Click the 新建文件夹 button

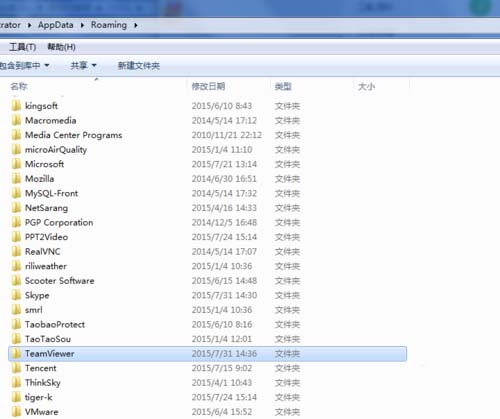[x=139, y=66]
